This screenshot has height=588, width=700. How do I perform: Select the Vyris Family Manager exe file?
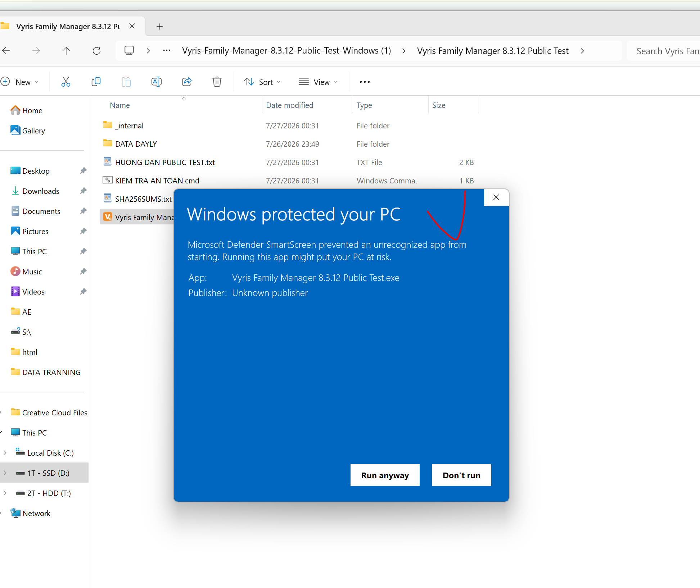(x=144, y=217)
